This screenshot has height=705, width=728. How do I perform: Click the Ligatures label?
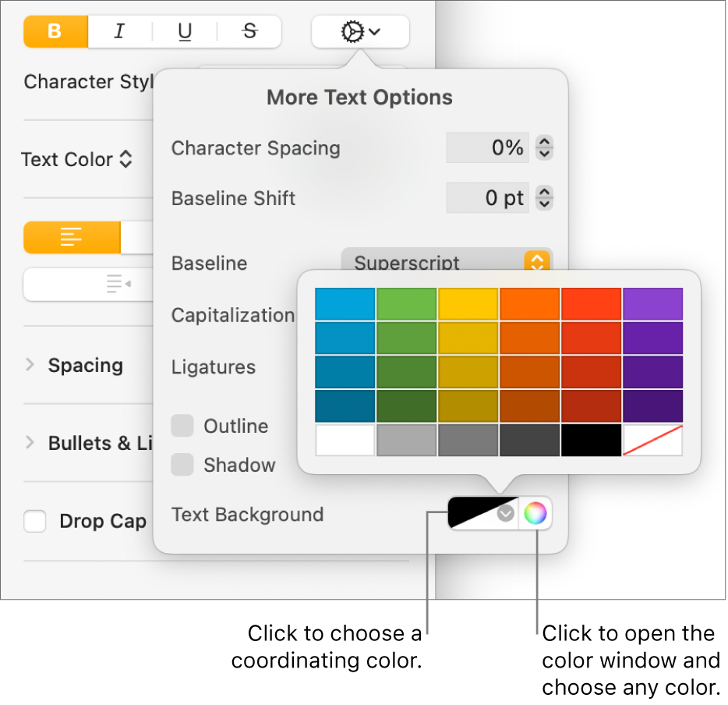click(213, 367)
